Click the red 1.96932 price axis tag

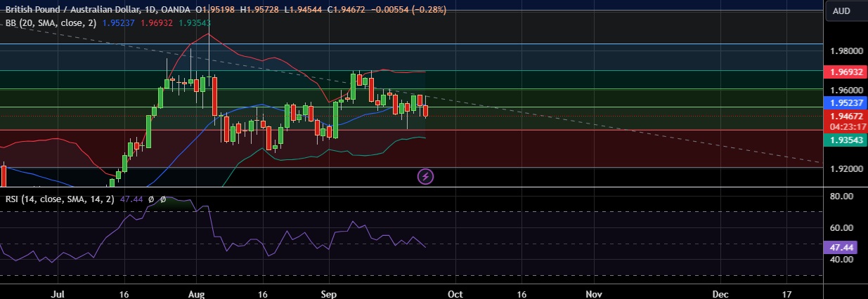(845, 72)
